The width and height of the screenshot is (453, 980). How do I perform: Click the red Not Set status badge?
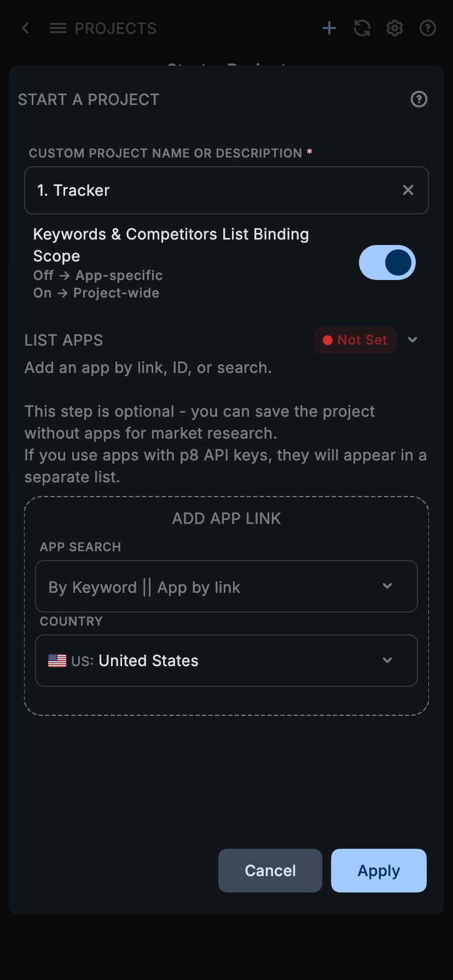click(355, 340)
